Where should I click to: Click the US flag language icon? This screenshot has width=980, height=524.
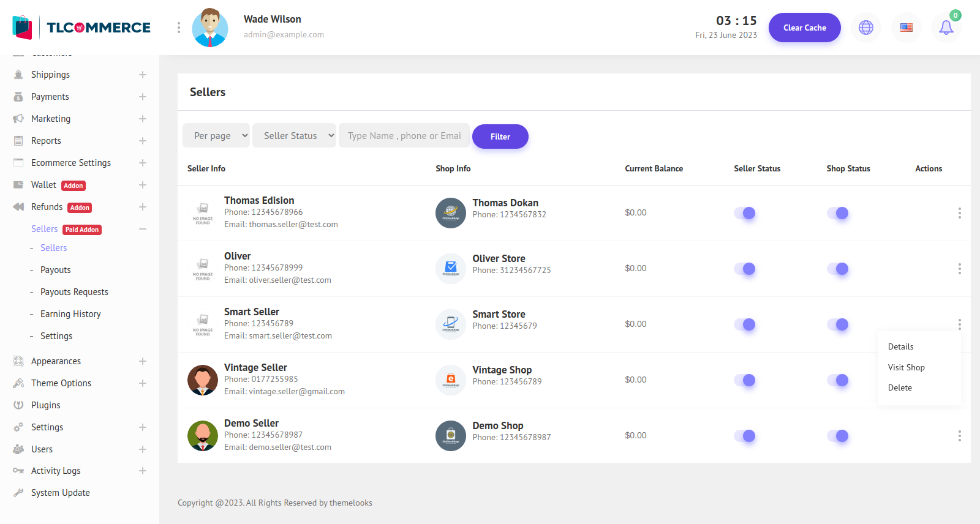[x=906, y=28]
